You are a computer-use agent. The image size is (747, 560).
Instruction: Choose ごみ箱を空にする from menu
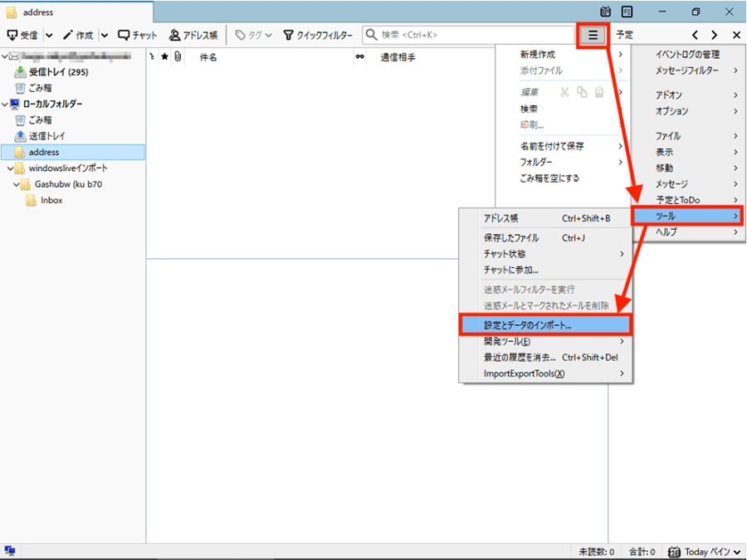pos(571,178)
